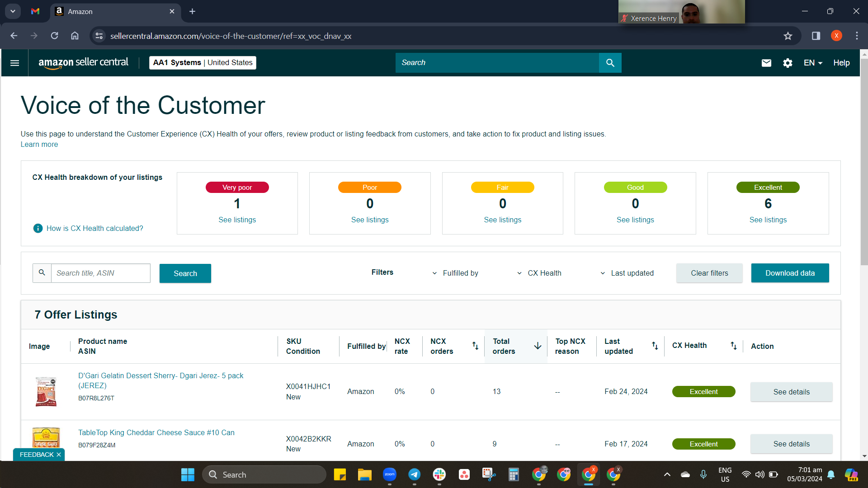
Task: Open File Explorer from the taskbar
Action: (365, 475)
